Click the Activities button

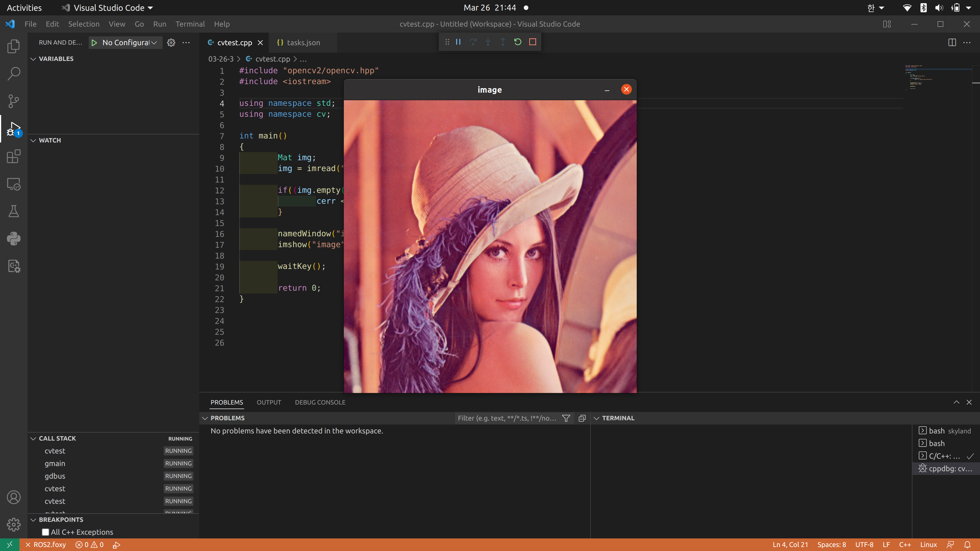pyautogui.click(x=24, y=8)
